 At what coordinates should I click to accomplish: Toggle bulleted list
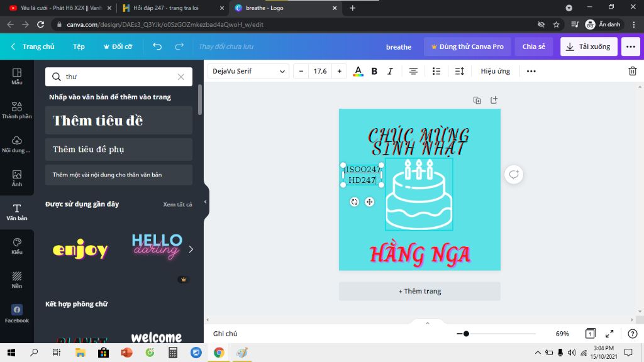436,71
